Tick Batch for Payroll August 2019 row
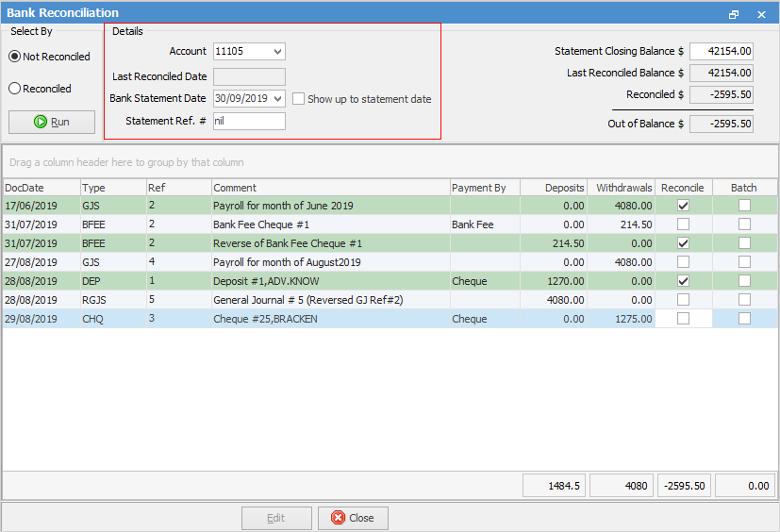The width and height of the screenshot is (780, 532). click(744, 262)
